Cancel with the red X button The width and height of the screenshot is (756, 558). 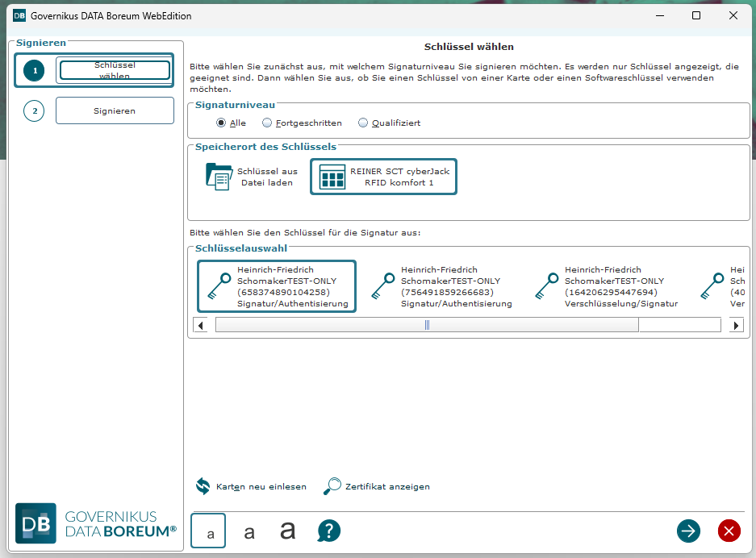[729, 531]
